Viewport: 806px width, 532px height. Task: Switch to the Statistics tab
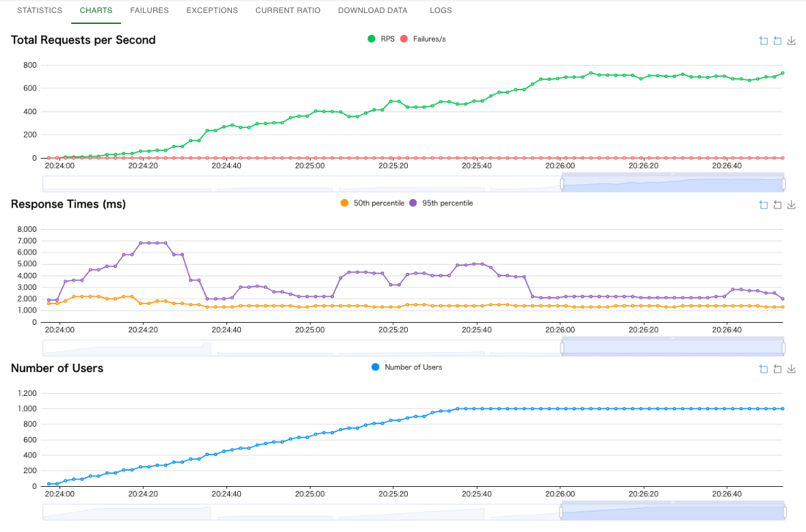pyautogui.click(x=40, y=10)
